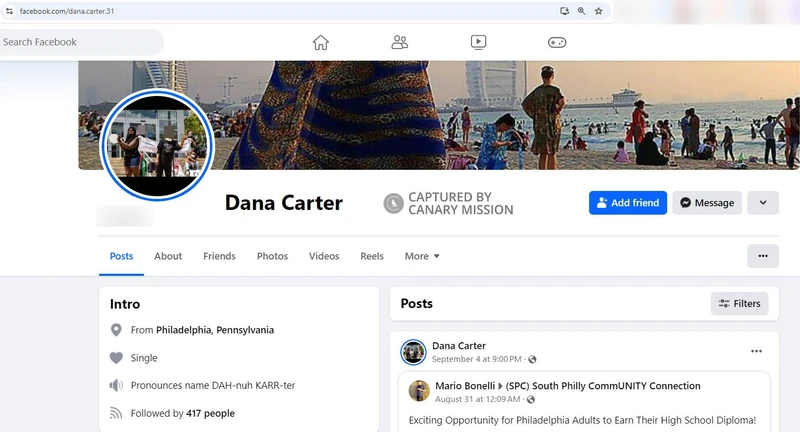Open the three-dot menu beside profile tabs
800x432 pixels.
763,256
